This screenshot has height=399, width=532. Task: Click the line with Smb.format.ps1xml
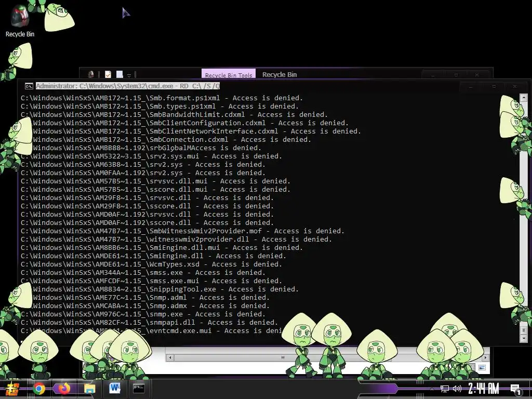162,98
